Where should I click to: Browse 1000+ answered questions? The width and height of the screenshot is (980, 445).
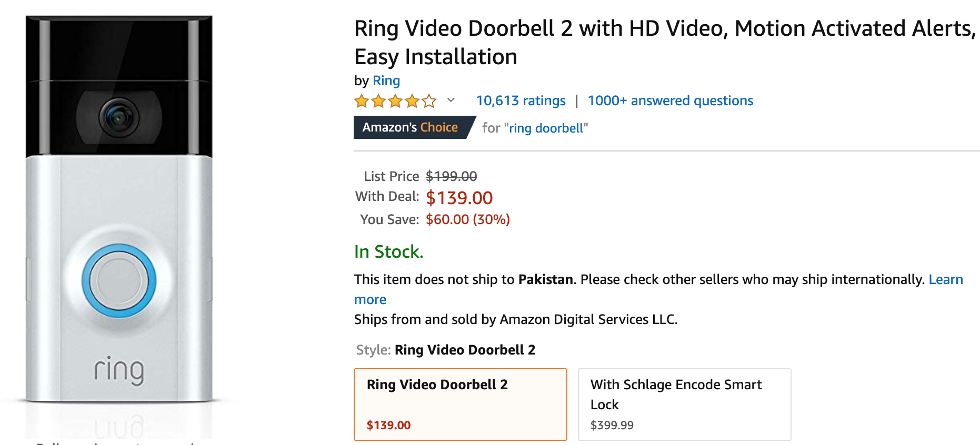pos(670,100)
